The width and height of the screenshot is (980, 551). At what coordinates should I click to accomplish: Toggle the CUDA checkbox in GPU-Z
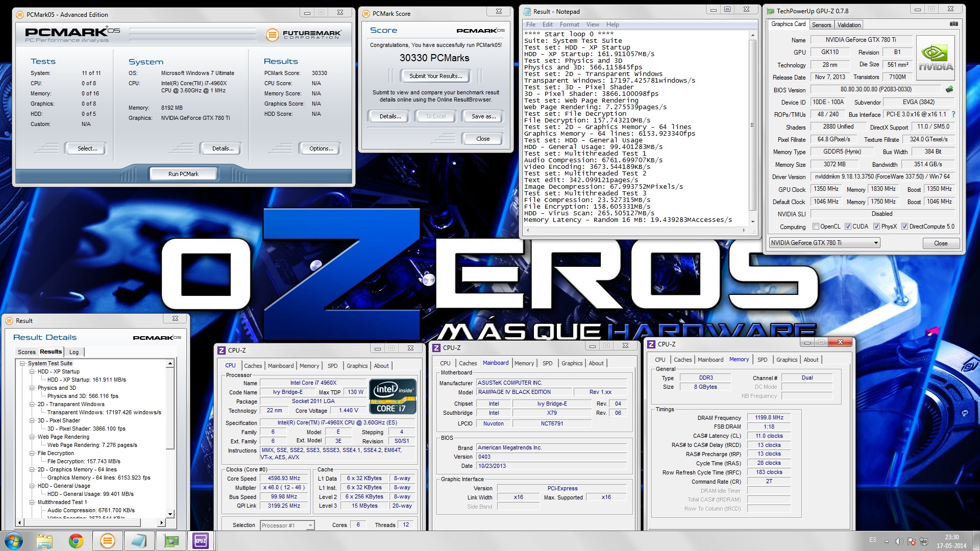click(848, 227)
